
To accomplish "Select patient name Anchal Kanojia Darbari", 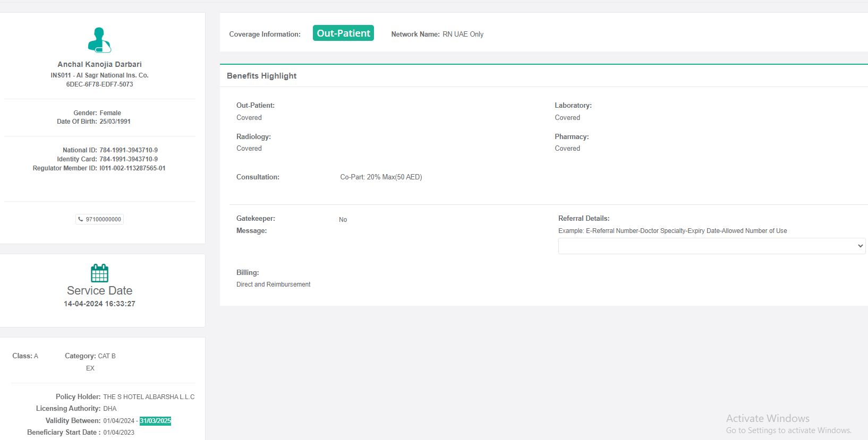I will [99, 64].
